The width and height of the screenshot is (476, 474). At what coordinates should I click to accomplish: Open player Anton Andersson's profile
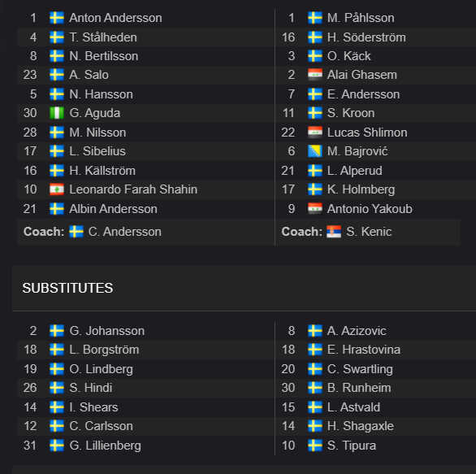tap(115, 18)
